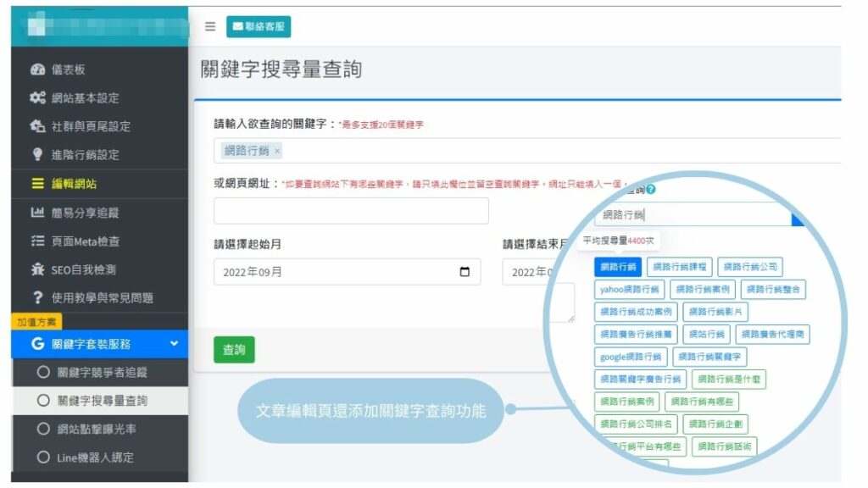Screen dimensions: 868x488
Task: Click the 網路行銷話術 tag
Action: [x=724, y=446]
